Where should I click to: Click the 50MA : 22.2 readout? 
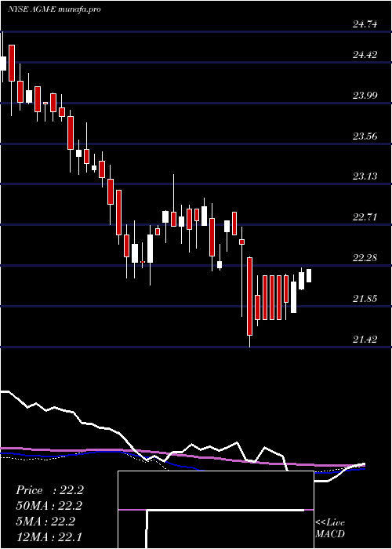coord(49,506)
